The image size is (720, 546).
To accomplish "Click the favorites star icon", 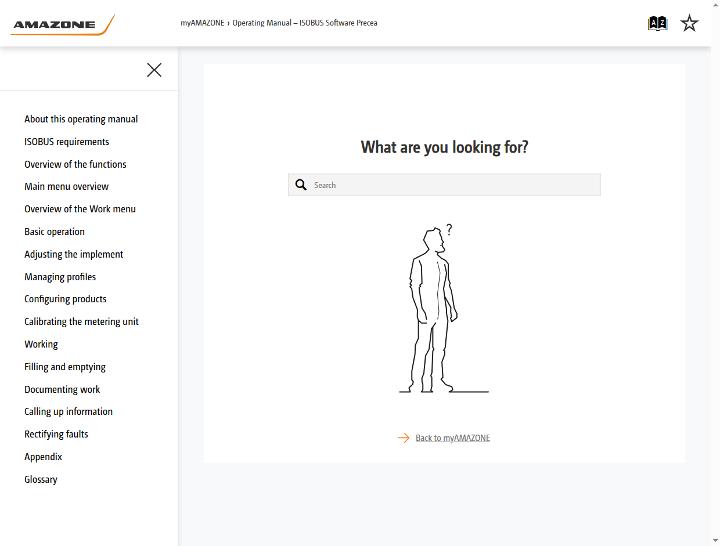I will [689, 23].
